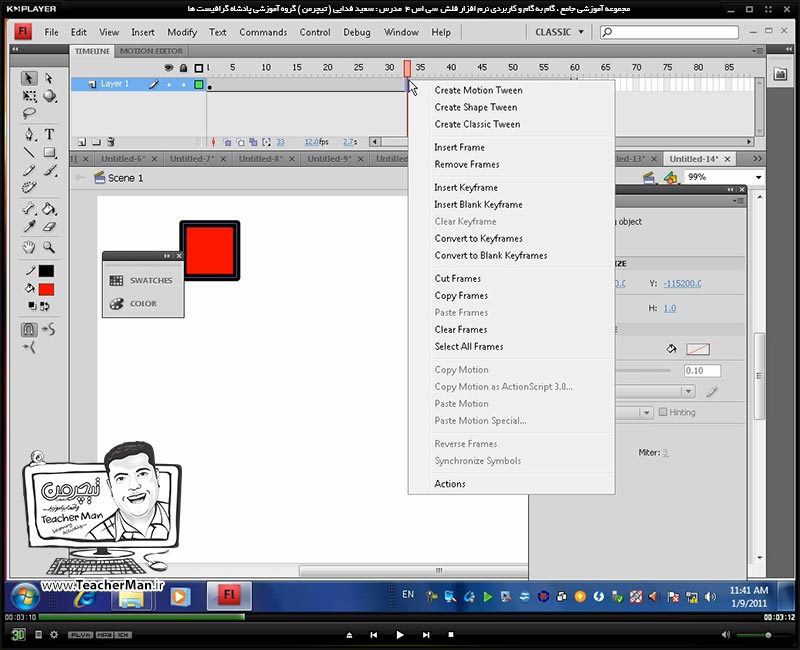
Task: Choose the Rectangle tool
Action: point(49,152)
